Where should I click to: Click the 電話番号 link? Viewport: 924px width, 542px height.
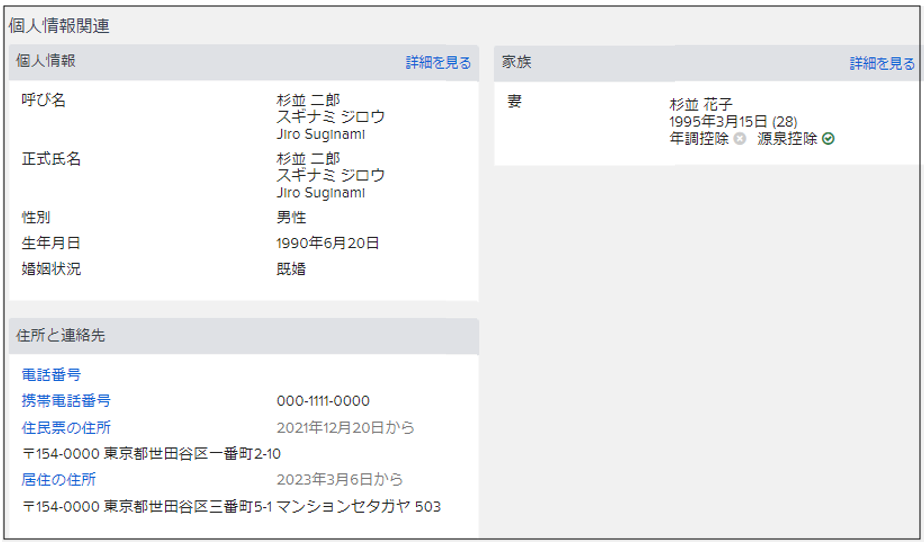(x=51, y=374)
